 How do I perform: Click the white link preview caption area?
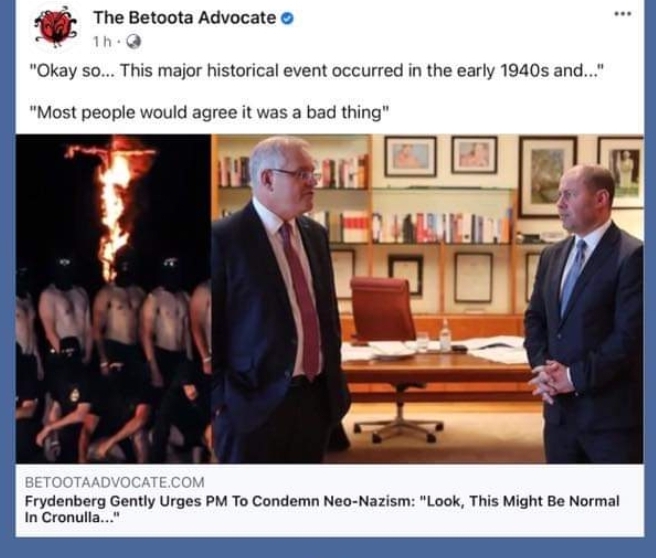[x=330, y=500]
